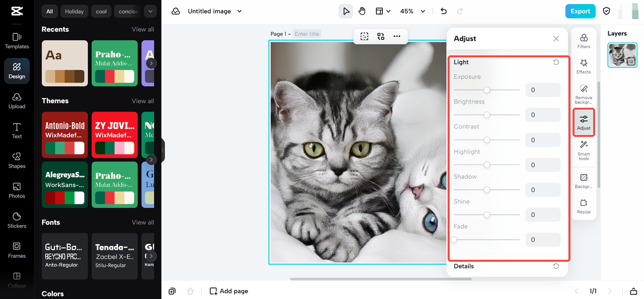The image size is (644, 299).
Task: Click View all next to Themes
Action: tap(143, 101)
